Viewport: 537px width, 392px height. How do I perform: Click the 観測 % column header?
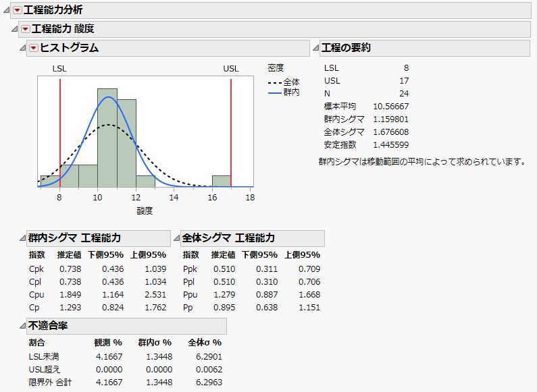coord(108,343)
